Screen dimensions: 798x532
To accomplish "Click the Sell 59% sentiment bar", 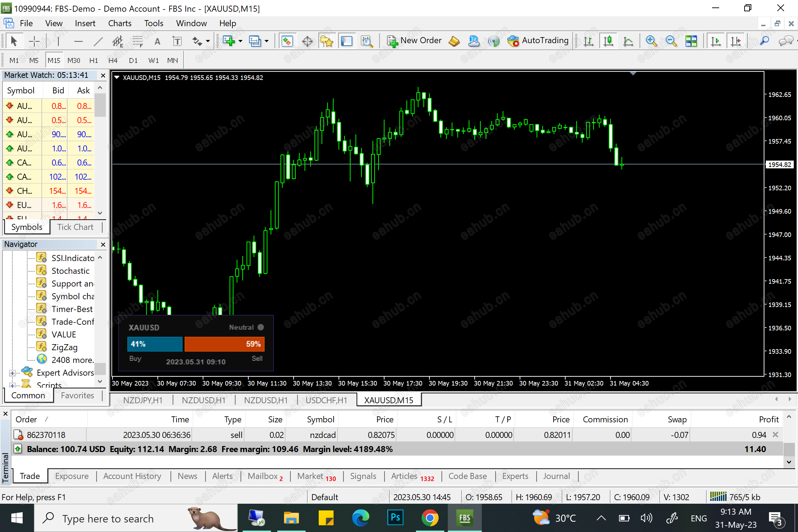I will pyautogui.click(x=224, y=344).
